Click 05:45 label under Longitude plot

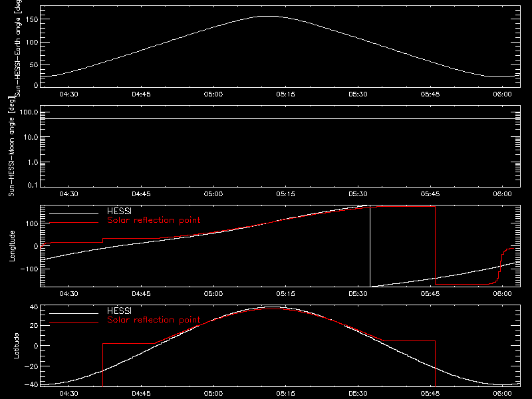(x=430, y=294)
